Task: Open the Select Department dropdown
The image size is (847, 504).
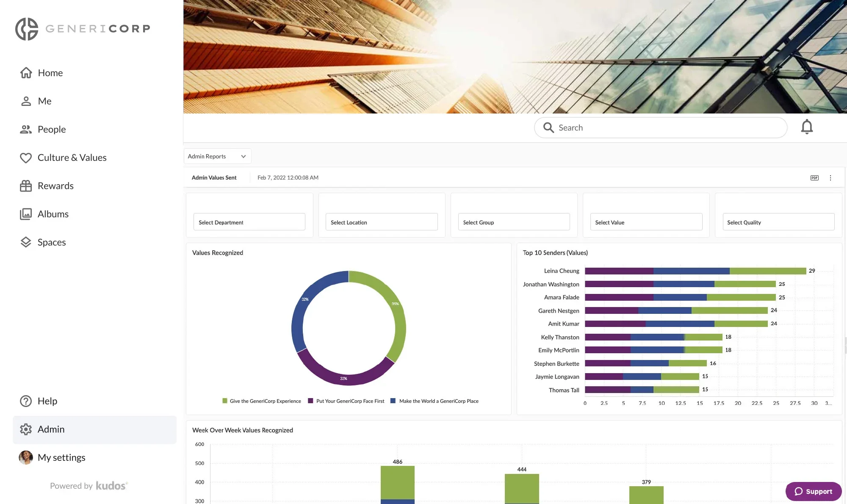Action: (249, 222)
